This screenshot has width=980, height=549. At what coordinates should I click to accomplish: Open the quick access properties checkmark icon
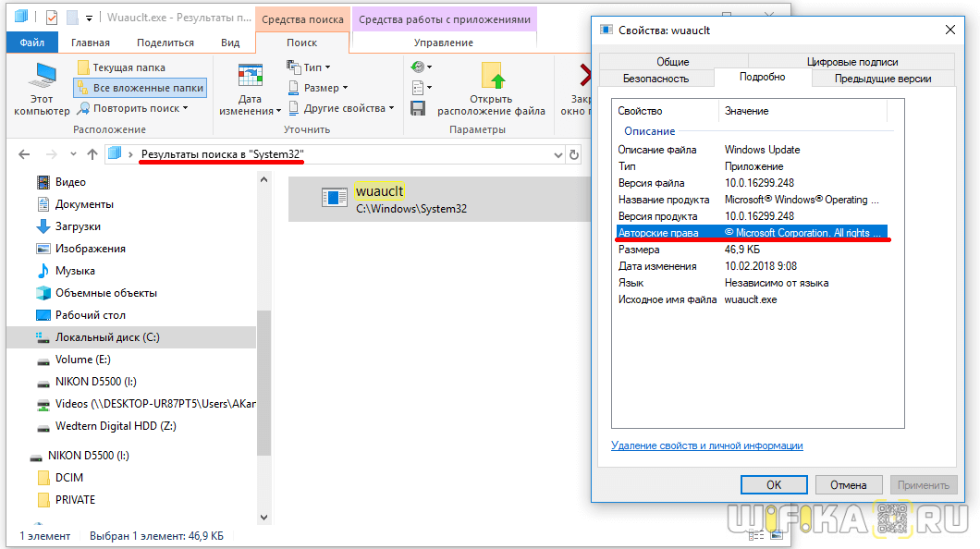[x=51, y=18]
